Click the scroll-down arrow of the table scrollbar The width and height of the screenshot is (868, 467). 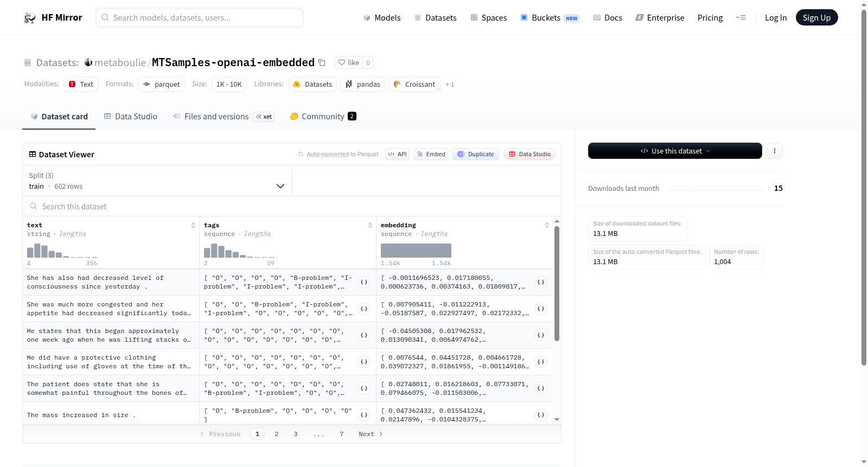tap(557, 419)
